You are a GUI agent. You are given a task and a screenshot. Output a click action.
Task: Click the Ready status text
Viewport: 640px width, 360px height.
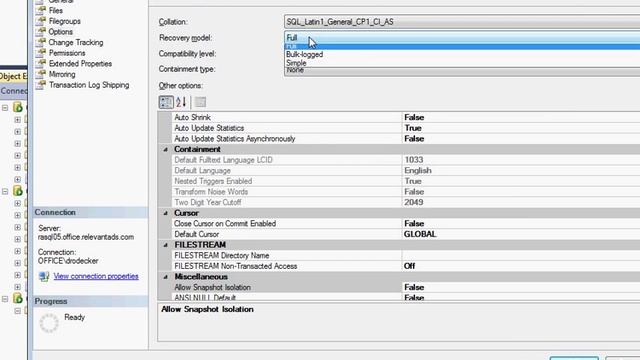click(74, 317)
